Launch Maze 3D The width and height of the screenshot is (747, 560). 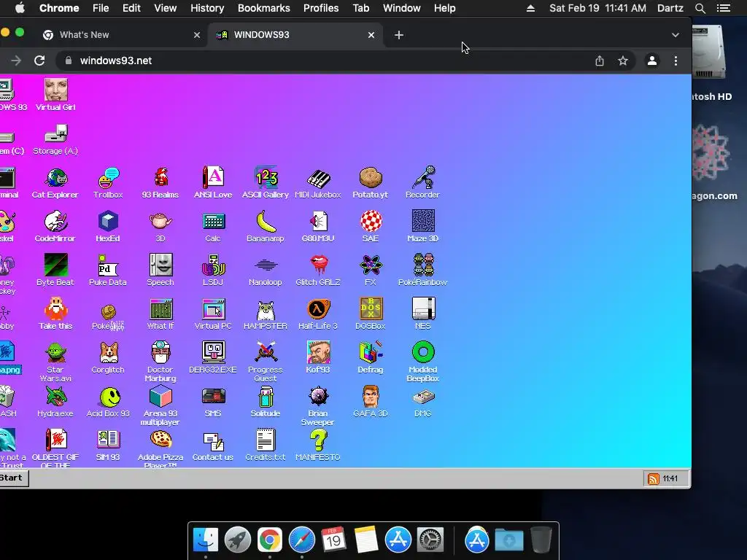point(422,227)
